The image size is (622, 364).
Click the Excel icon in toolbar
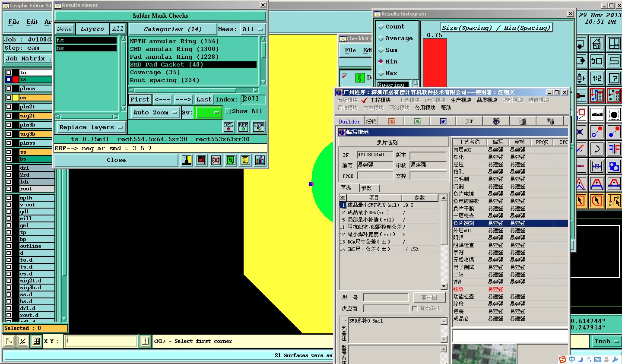(417, 121)
